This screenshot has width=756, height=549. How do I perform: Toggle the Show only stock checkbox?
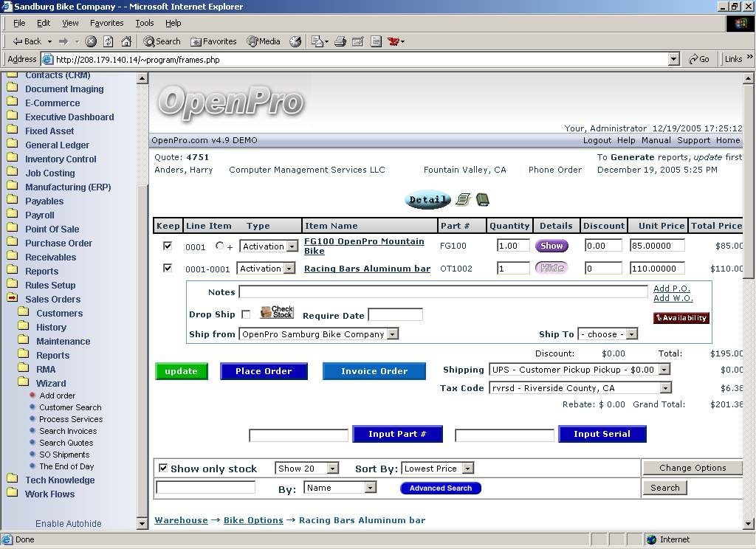[163, 469]
